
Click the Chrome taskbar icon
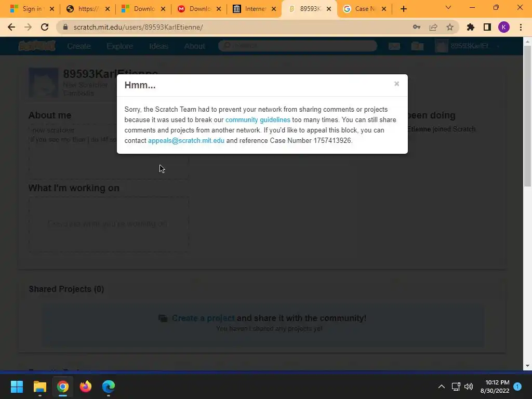coord(63,387)
